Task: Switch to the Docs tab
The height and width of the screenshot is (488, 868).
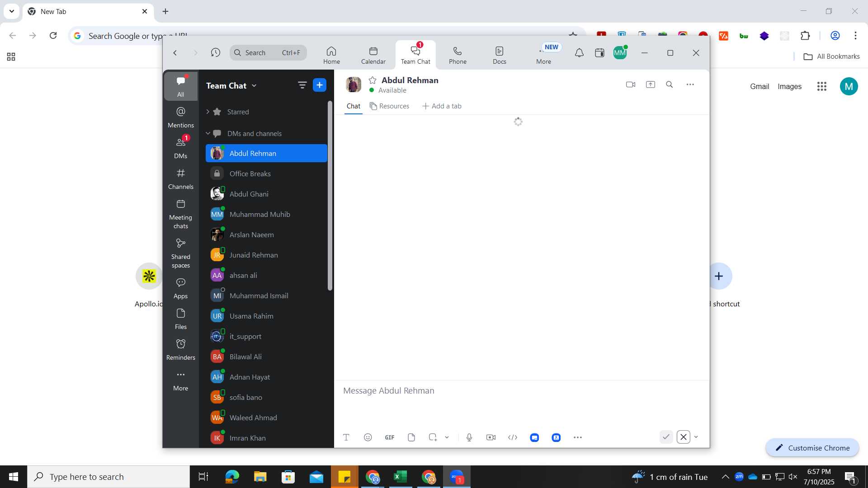Action: [x=499, y=55]
